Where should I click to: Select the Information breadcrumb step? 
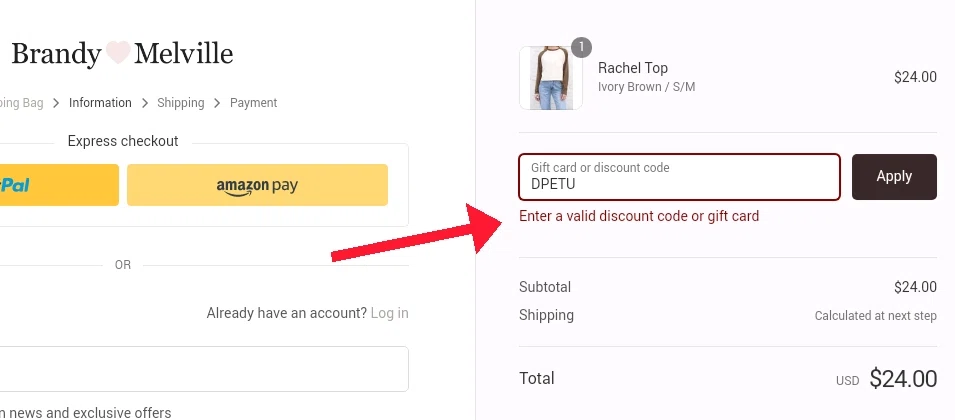coord(100,103)
